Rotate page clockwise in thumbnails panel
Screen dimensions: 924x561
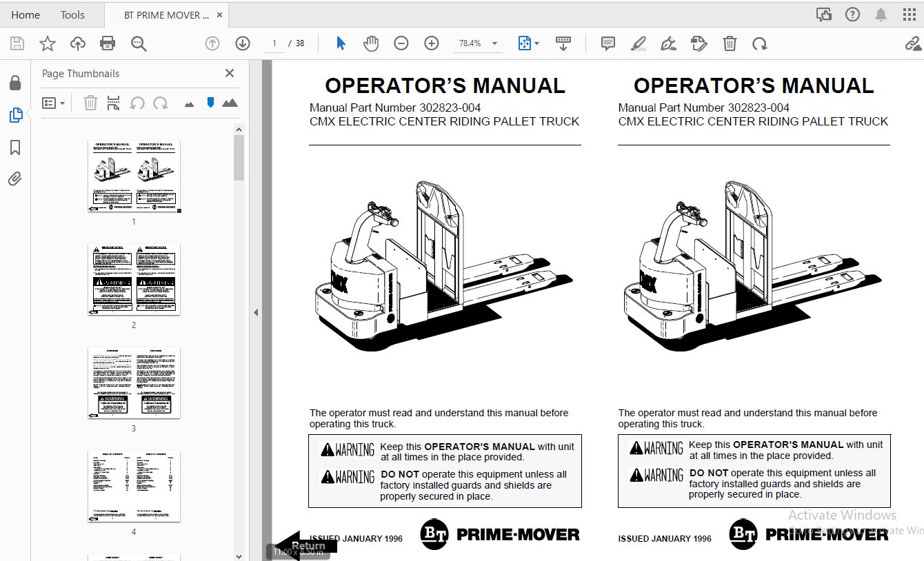pyautogui.click(x=161, y=103)
